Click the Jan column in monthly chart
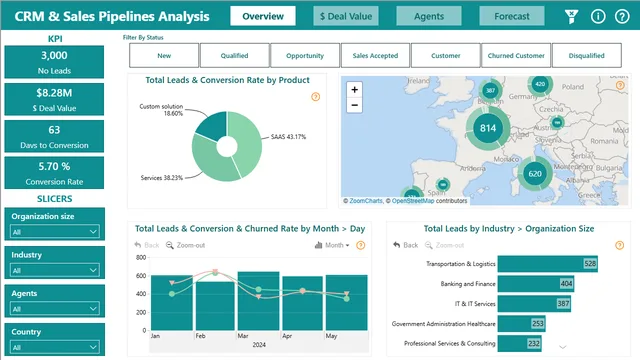 172,302
